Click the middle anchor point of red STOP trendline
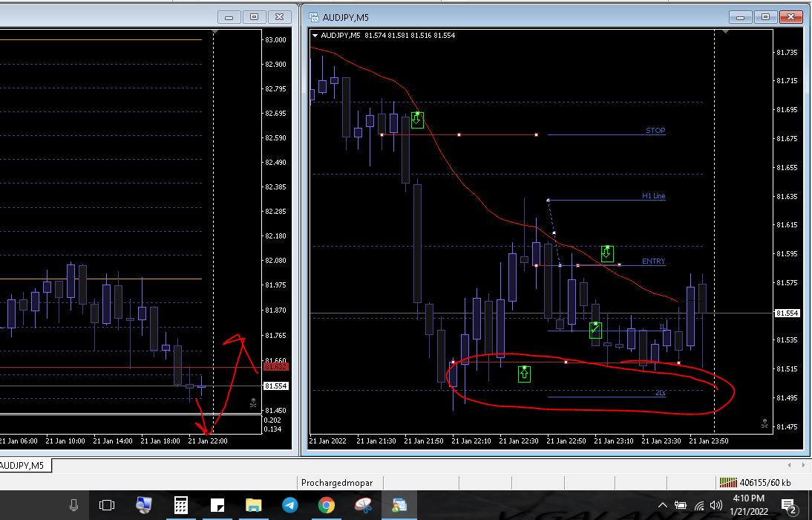The image size is (812, 520). point(459,134)
